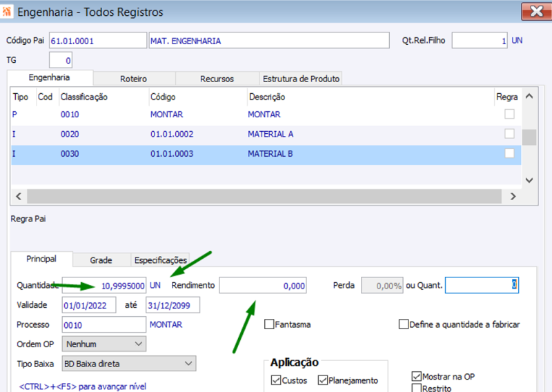
Task: Open the Ordem OP dropdown
Action: [x=104, y=344]
